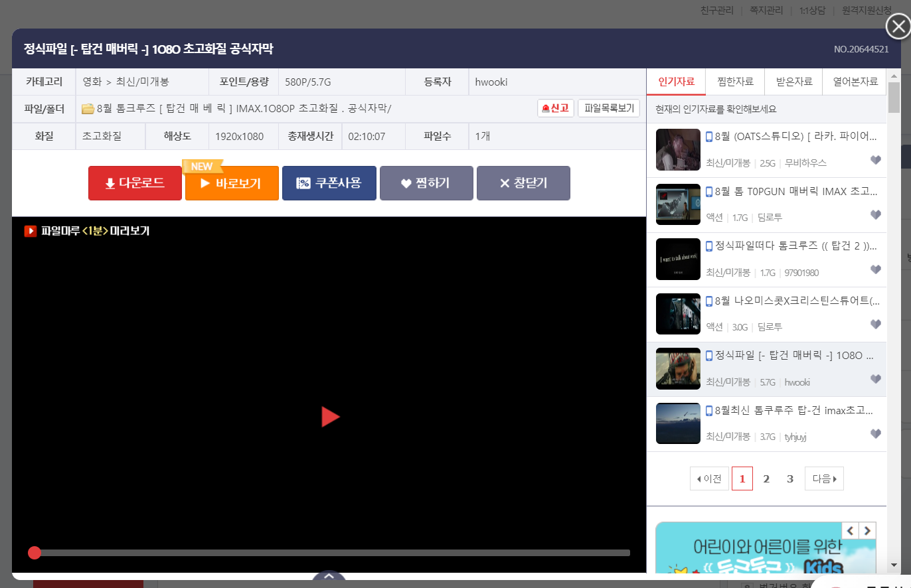
Task: Click the red 다운로드 download button
Action: point(135,183)
